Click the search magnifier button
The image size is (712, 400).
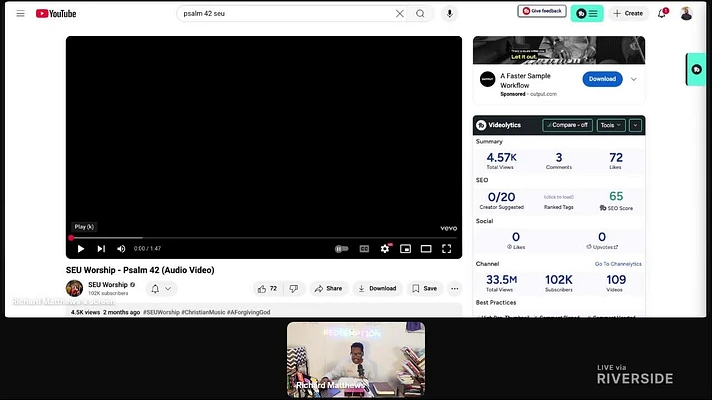[x=420, y=14]
